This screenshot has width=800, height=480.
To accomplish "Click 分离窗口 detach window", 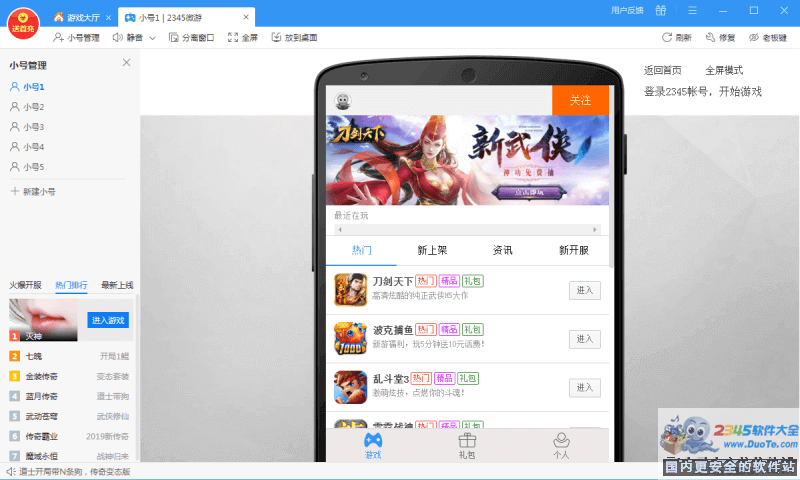I will (191, 37).
